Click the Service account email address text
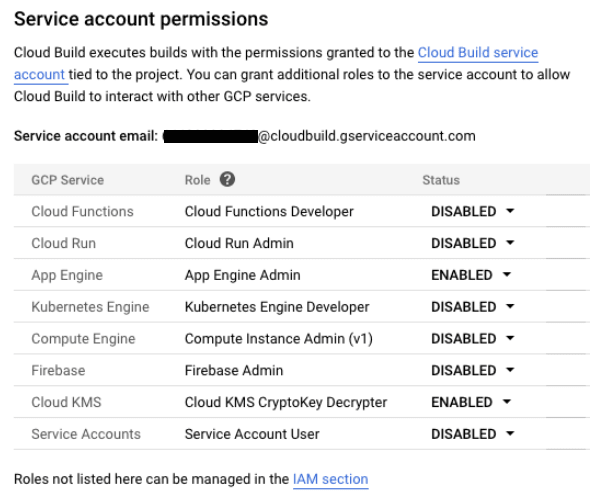This screenshot has width=601, height=499. (319, 136)
